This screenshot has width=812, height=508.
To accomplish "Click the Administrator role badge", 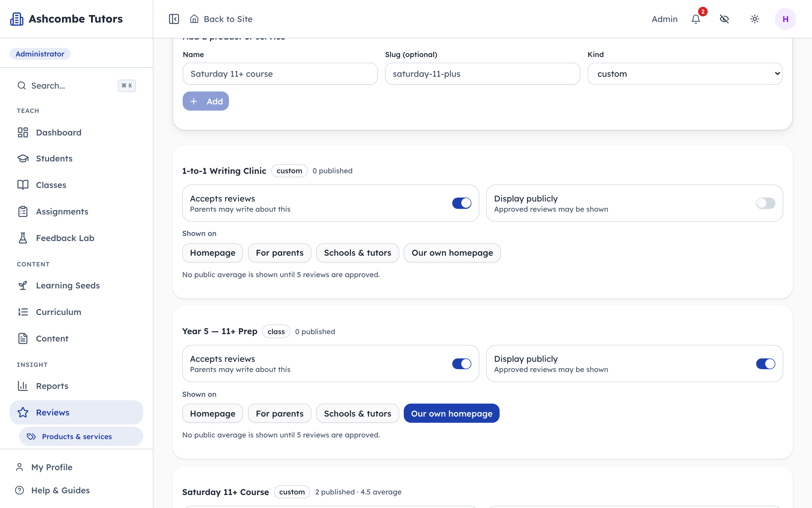I will (x=40, y=54).
